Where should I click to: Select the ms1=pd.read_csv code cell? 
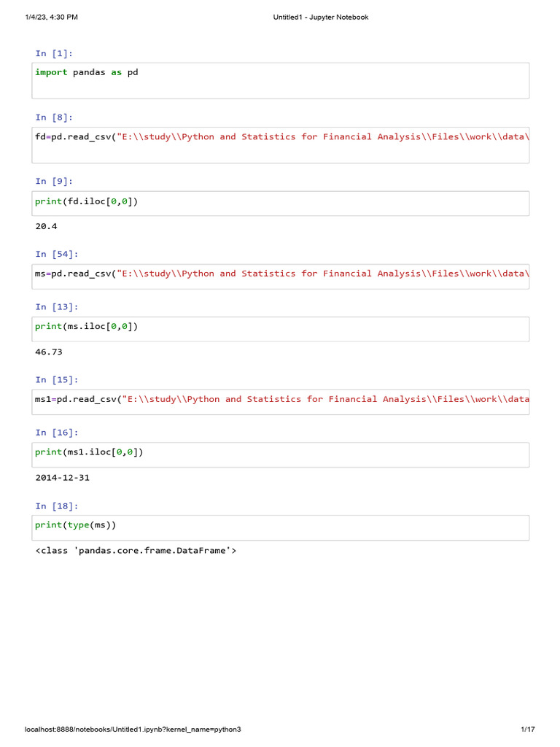pyautogui.click(x=281, y=401)
